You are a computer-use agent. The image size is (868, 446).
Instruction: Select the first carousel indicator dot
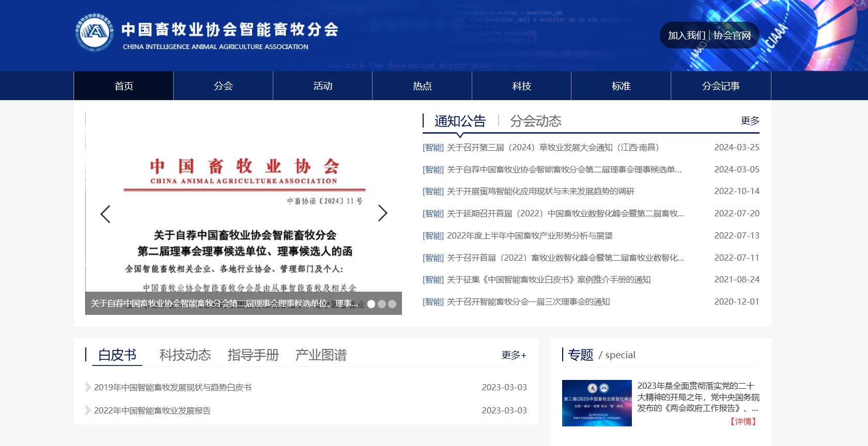371,304
